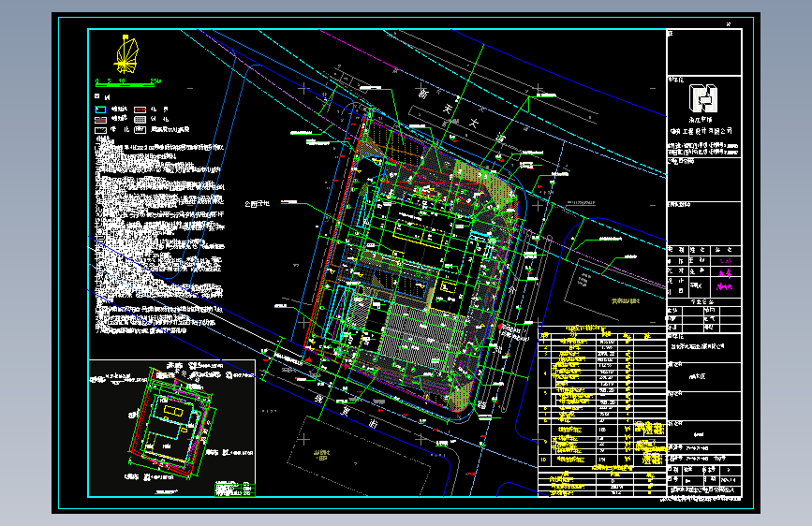Viewport: 812px width, 526px height.
Task: Click the yellow wind rose north arrow
Action: 125,54
